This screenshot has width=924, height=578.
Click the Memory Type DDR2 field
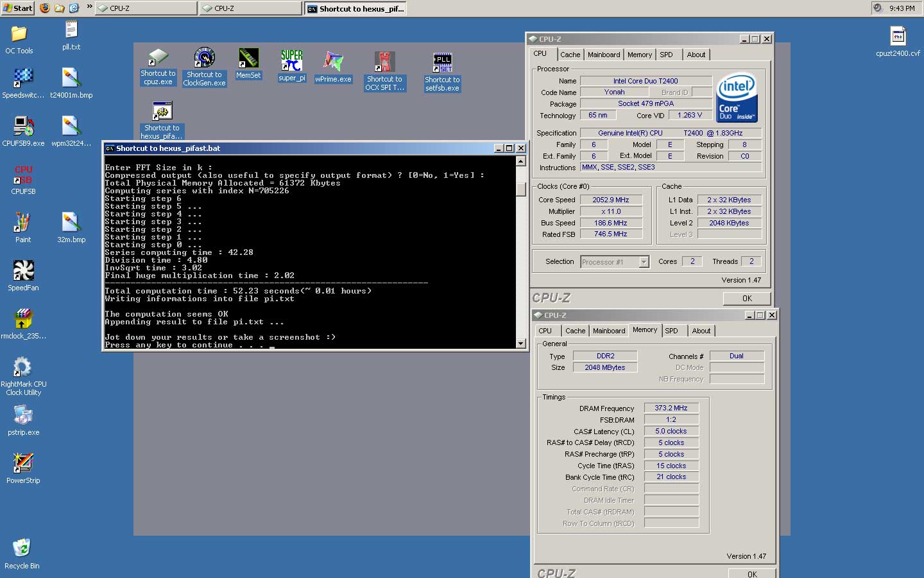coord(605,356)
